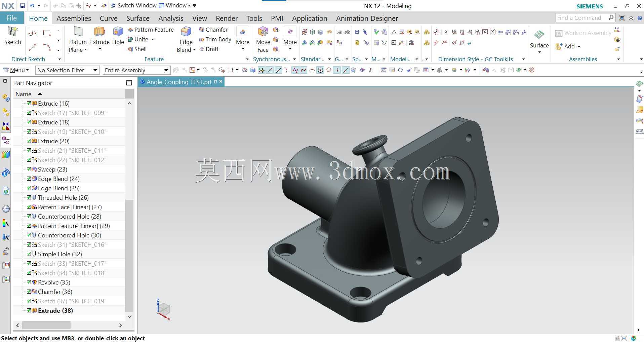Click the Hole feature icon
This screenshot has width=644, height=342.
click(x=118, y=32)
